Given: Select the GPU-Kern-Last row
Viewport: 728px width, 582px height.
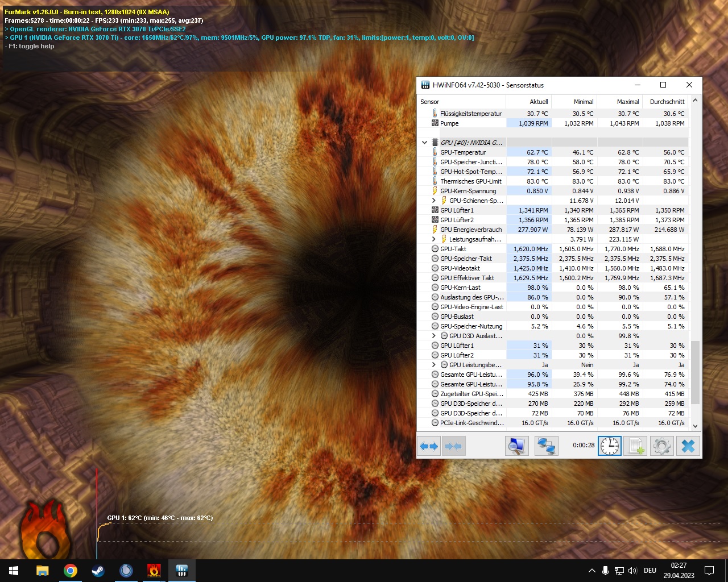Looking at the screenshot, I should pos(553,287).
